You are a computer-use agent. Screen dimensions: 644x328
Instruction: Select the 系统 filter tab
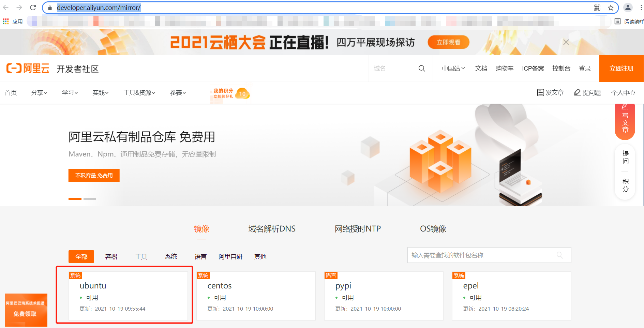pos(171,256)
